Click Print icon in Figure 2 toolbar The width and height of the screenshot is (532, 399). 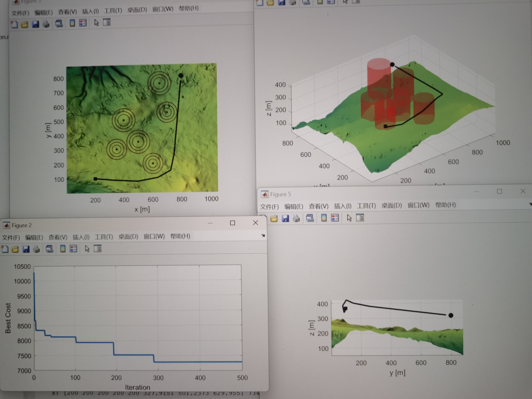[36, 249]
